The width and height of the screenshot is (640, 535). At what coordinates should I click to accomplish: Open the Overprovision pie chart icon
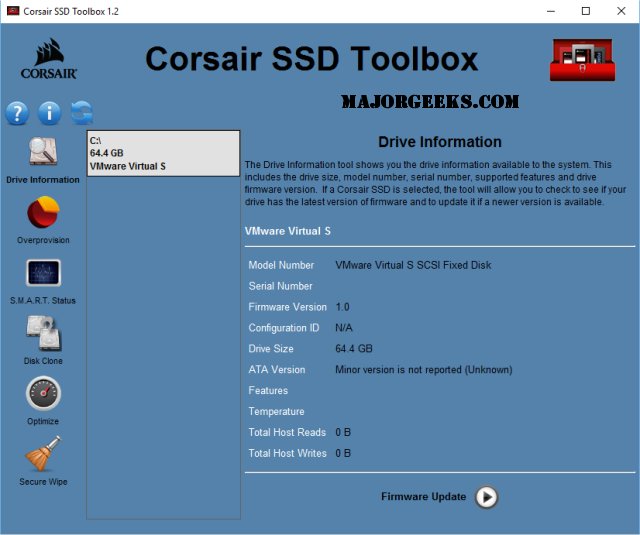coord(43,212)
